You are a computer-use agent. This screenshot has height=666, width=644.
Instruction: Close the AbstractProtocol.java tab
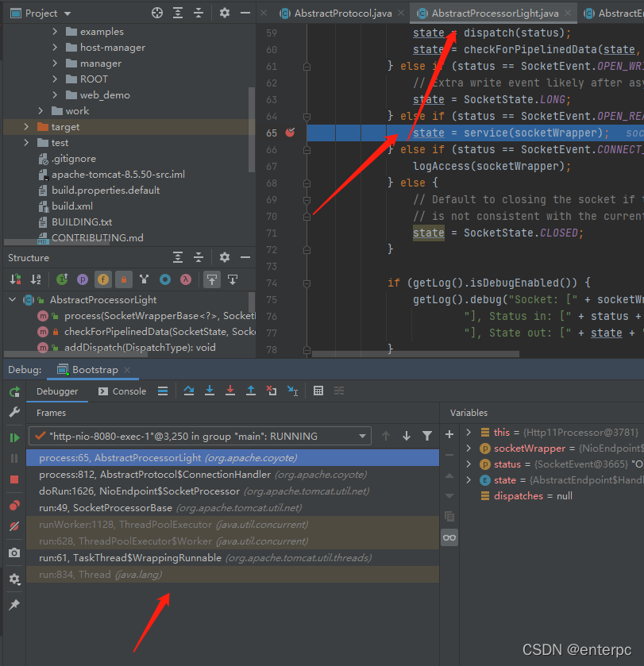[x=400, y=13]
